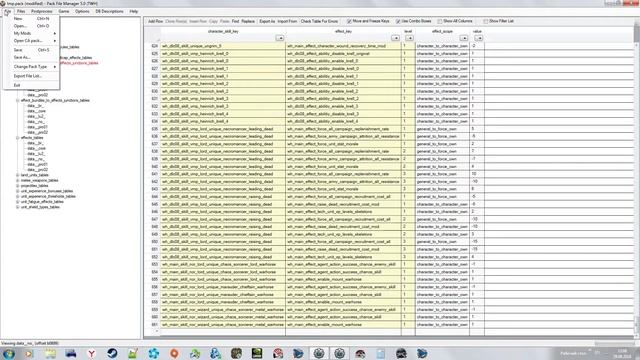Select the row 661 header
Screen dimensions: 640x360
click(x=152, y=325)
